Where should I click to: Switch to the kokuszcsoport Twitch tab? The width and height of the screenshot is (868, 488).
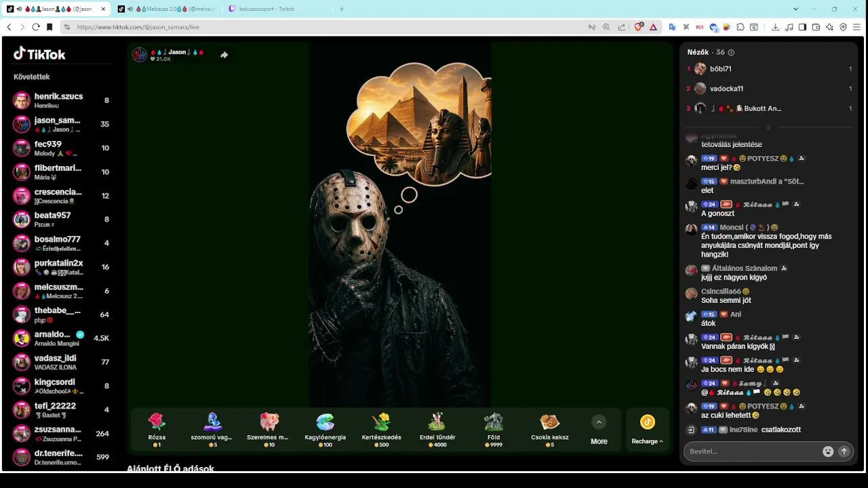click(x=277, y=9)
